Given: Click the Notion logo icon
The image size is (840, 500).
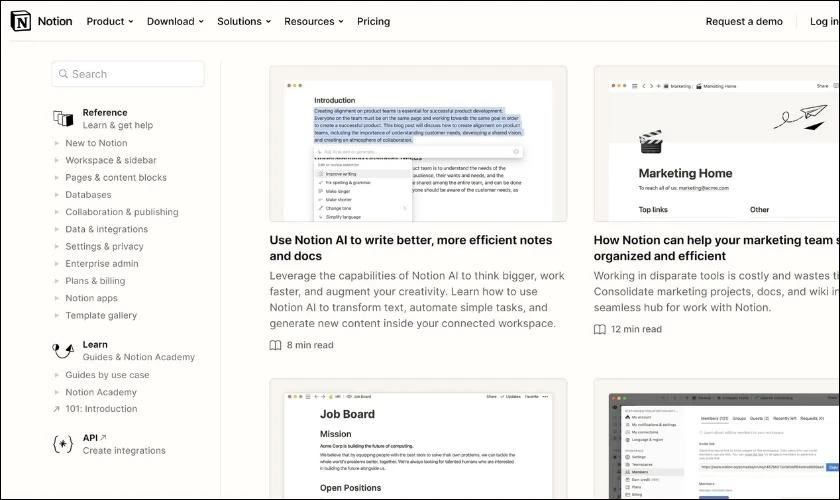Looking at the screenshot, I should point(21,21).
